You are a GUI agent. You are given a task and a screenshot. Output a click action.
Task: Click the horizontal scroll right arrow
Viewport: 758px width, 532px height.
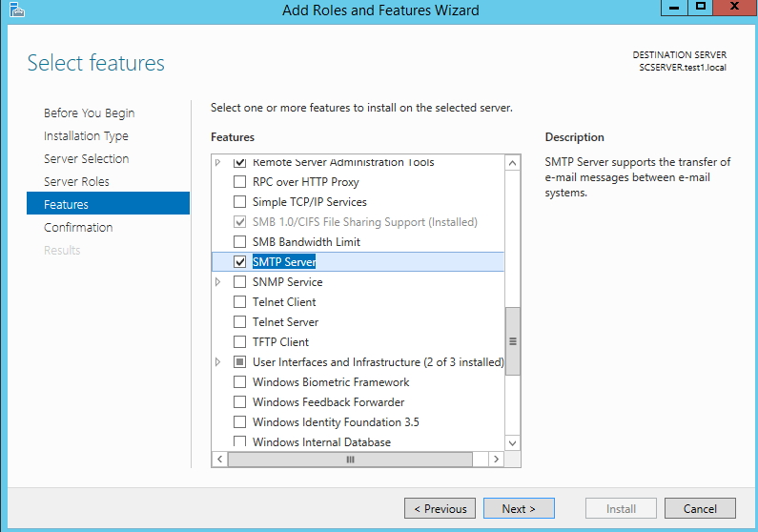[496, 459]
